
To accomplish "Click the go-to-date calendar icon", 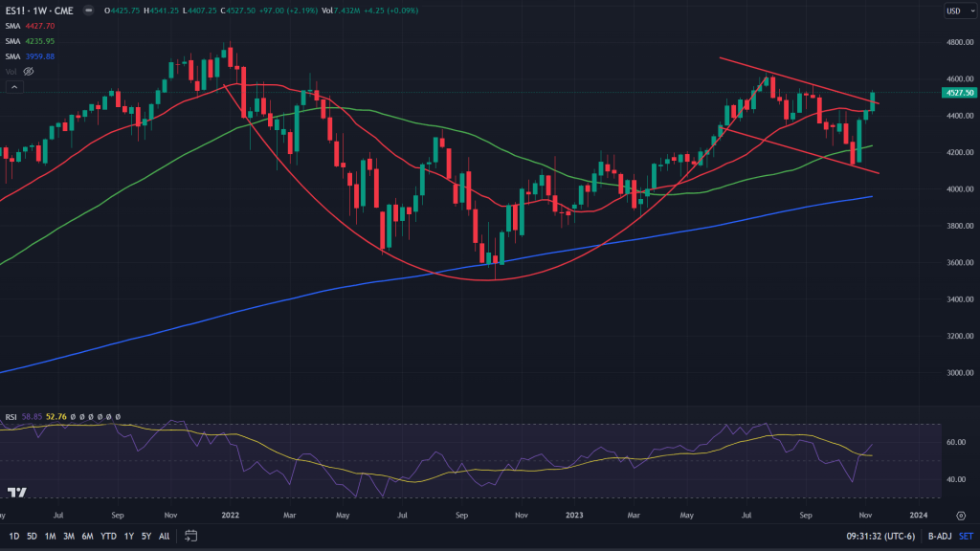I will click(x=190, y=536).
